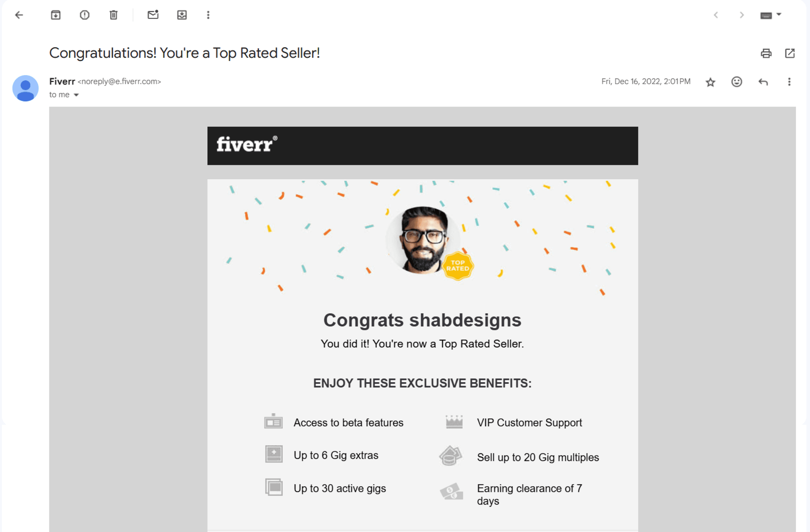Click the Move to inbox icon

coord(182,15)
